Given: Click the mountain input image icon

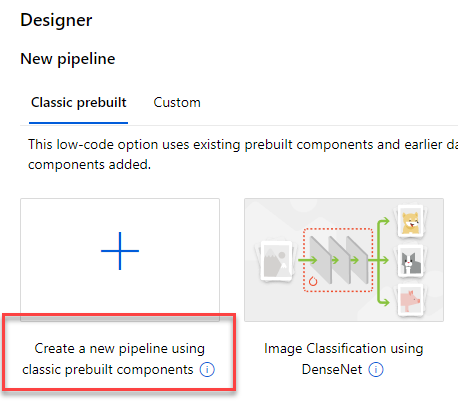Looking at the screenshot, I should 277,261.
